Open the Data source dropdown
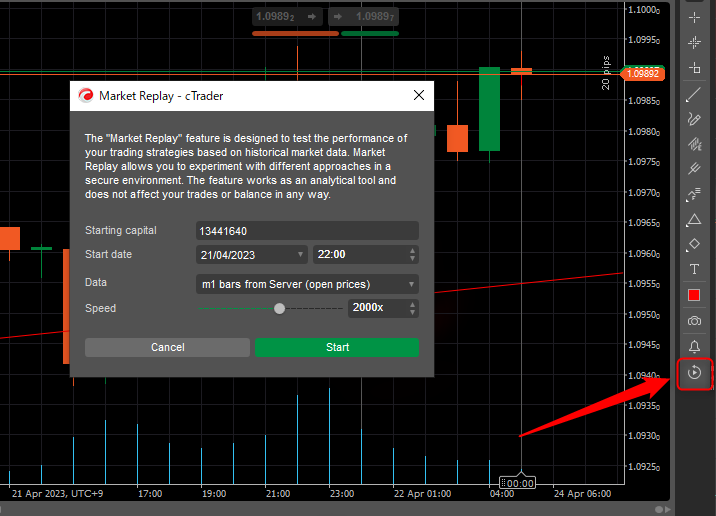The height and width of the screenshot is (516, 716). (x=307, y=284)
